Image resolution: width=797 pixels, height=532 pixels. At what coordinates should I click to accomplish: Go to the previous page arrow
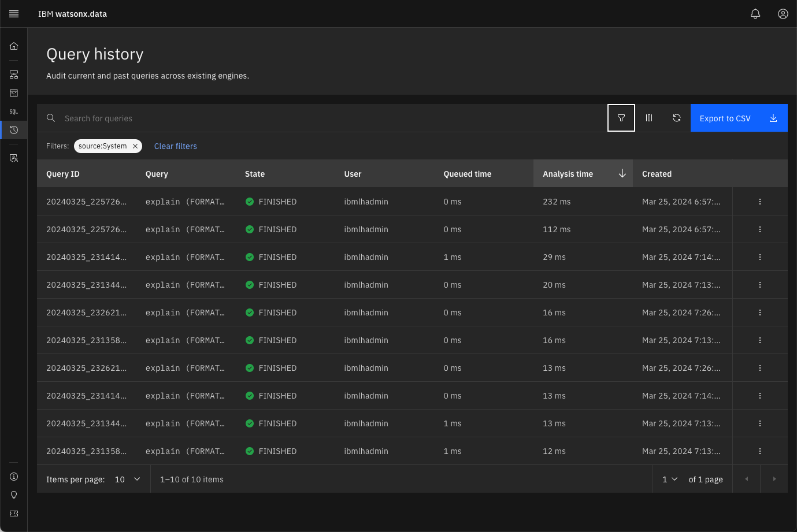747,479
